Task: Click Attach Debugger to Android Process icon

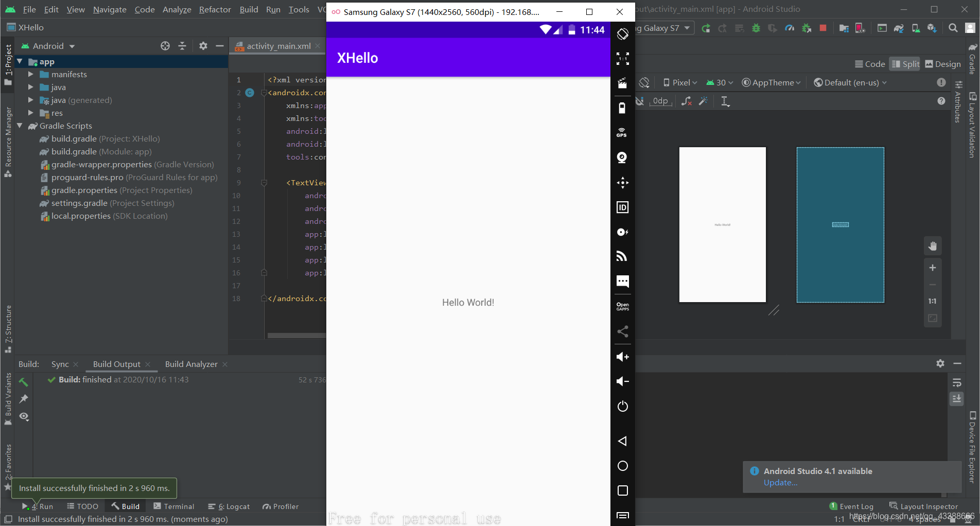Action: tap(807, 28)
